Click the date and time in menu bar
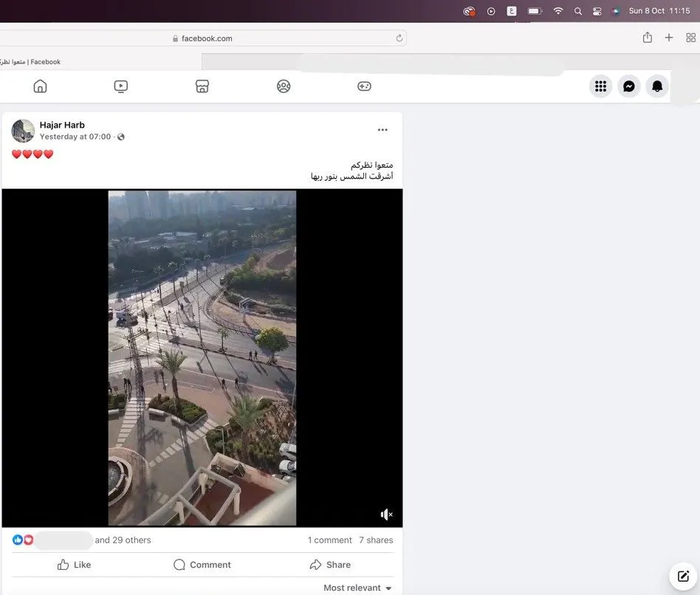700x595 pixels. click(x=659, y=11)
